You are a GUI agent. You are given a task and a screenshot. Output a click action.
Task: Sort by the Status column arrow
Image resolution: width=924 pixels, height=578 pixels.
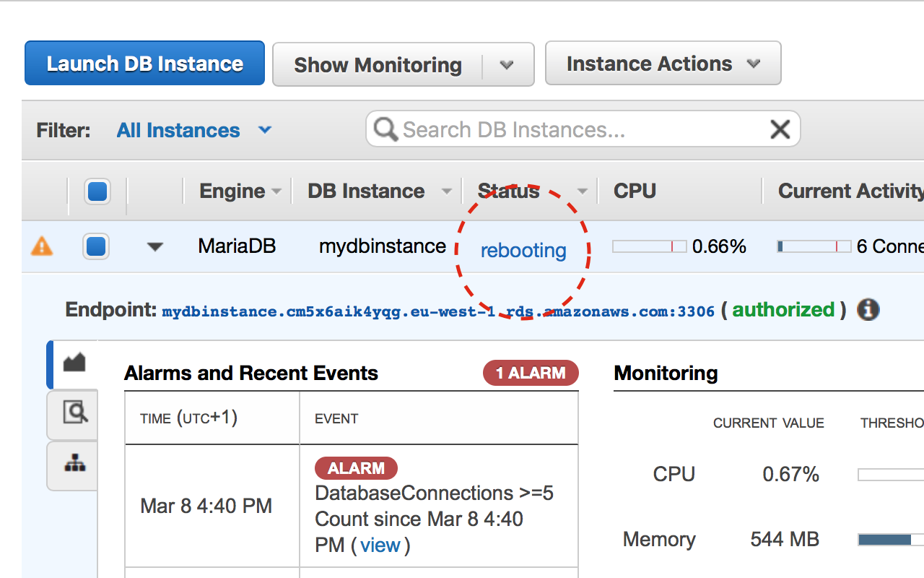[583, 192]
